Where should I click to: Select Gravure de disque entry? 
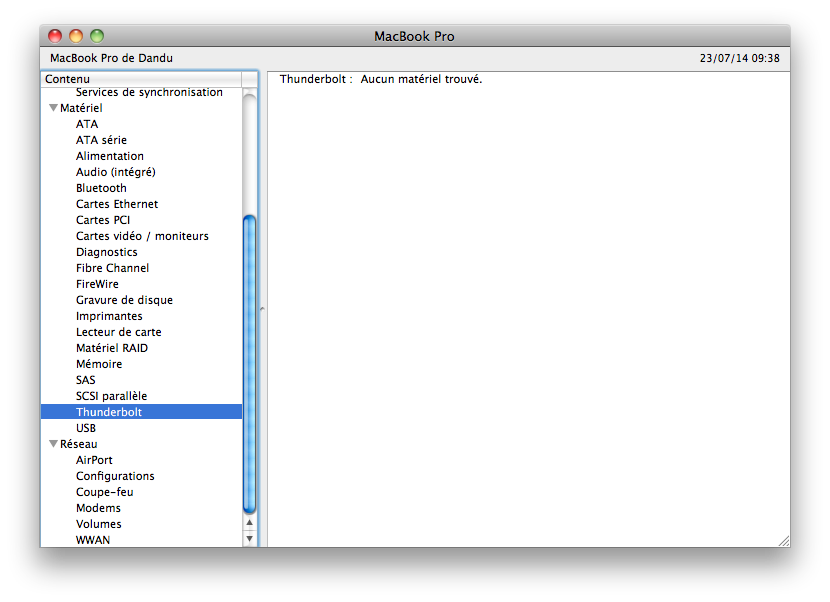pos(124,300)
